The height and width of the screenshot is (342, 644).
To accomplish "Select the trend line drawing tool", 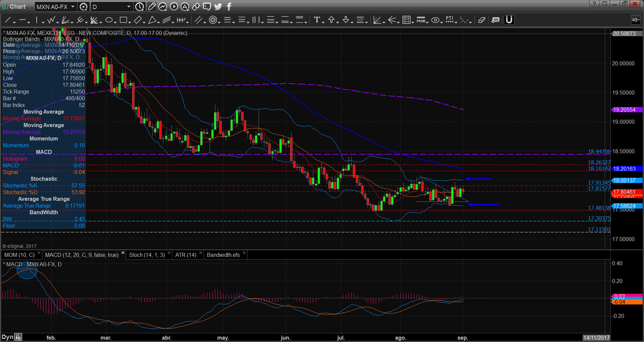I will [x=8, y=20].
